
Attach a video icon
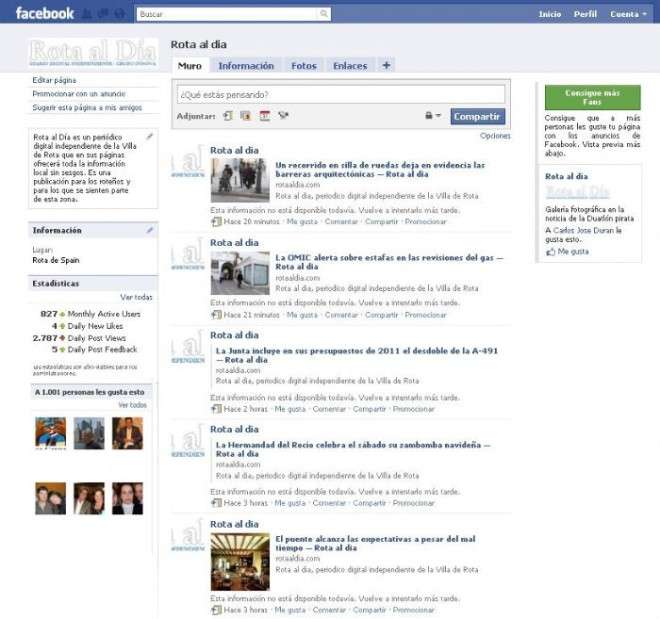(x=283, y=115)
